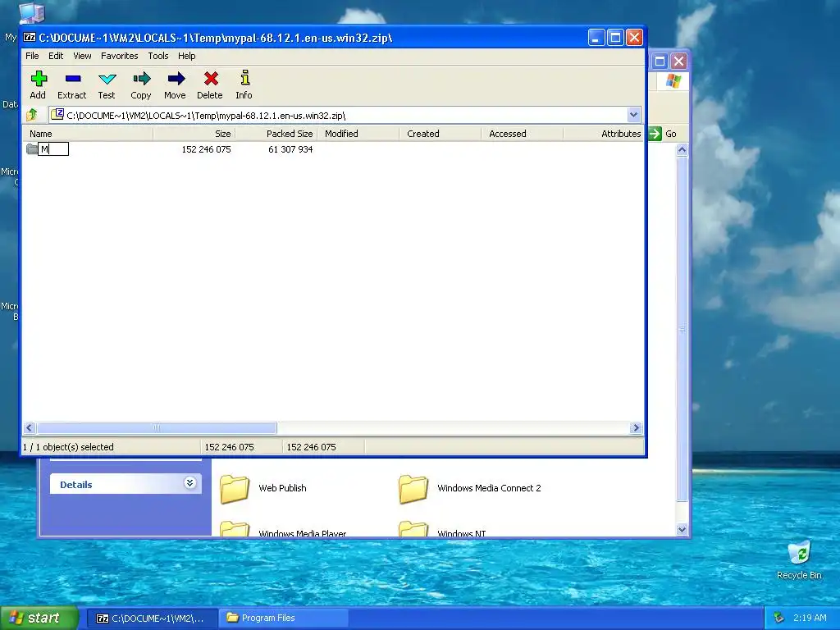Click the Go button in Program Files window
Screen dimensions: 840x630
point(663,134)
